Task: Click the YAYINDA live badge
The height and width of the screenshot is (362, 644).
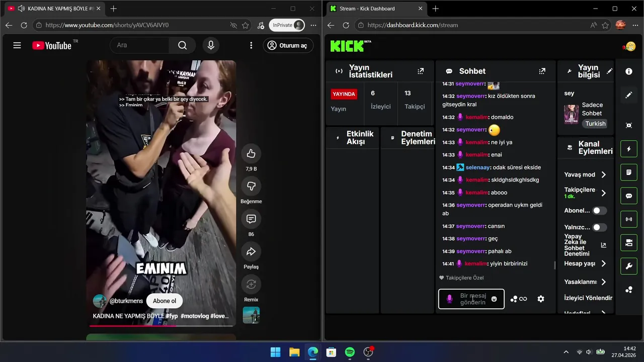Action: pyautogui.click(x=344, y=94)
